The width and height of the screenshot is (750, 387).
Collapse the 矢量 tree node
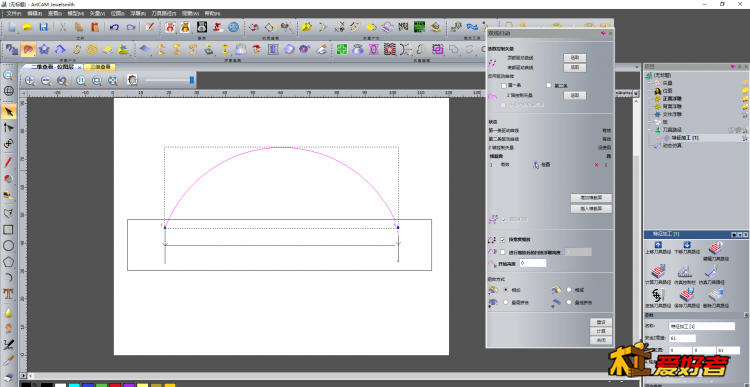click(x=650, y=83)
